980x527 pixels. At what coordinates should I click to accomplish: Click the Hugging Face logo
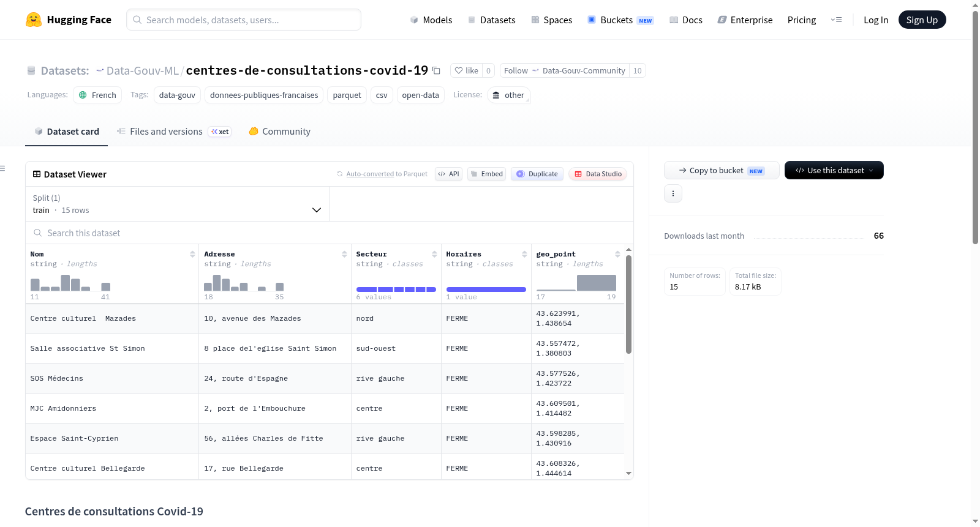(34, 20)
